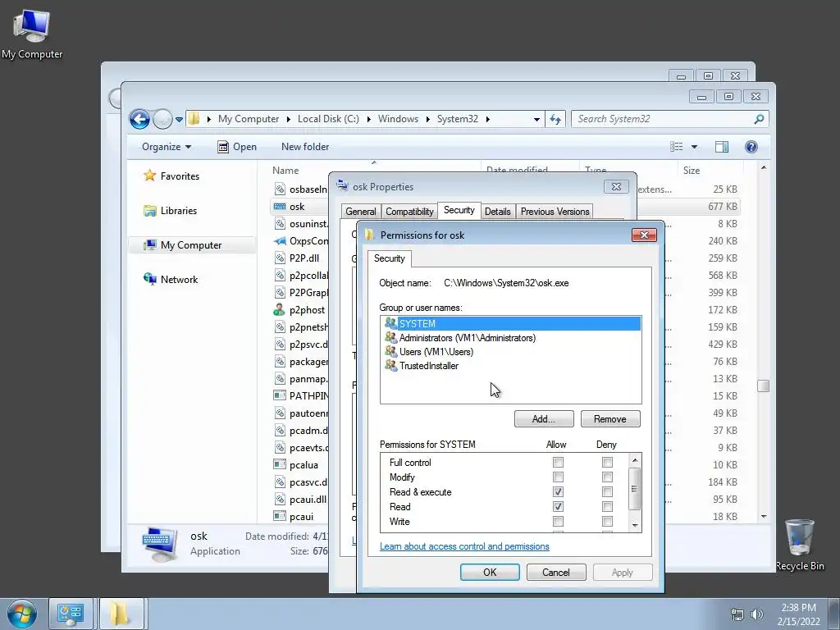Viewport: 840px width, 630px height.
Task: Click Cancel in Permissions dialog
Action: (556, 572)
